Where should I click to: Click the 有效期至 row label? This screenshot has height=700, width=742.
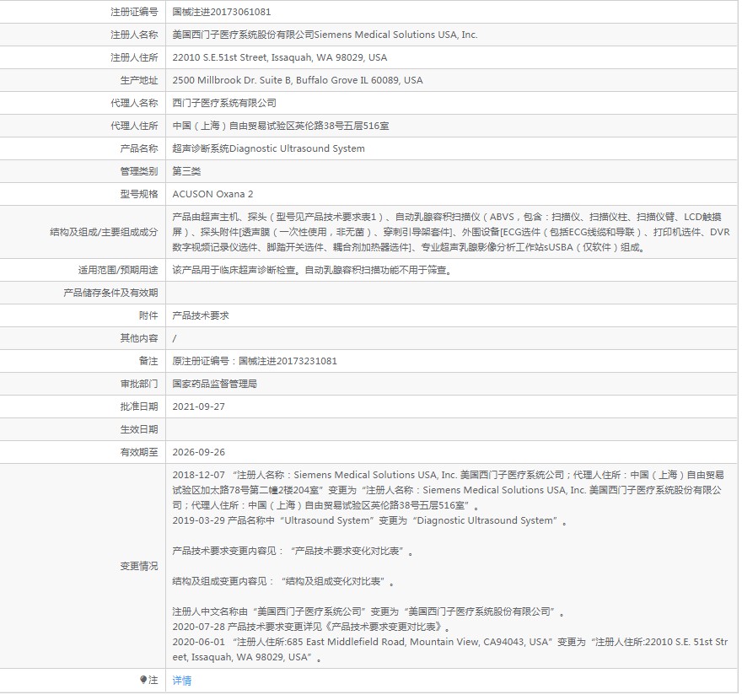point(139,451)
